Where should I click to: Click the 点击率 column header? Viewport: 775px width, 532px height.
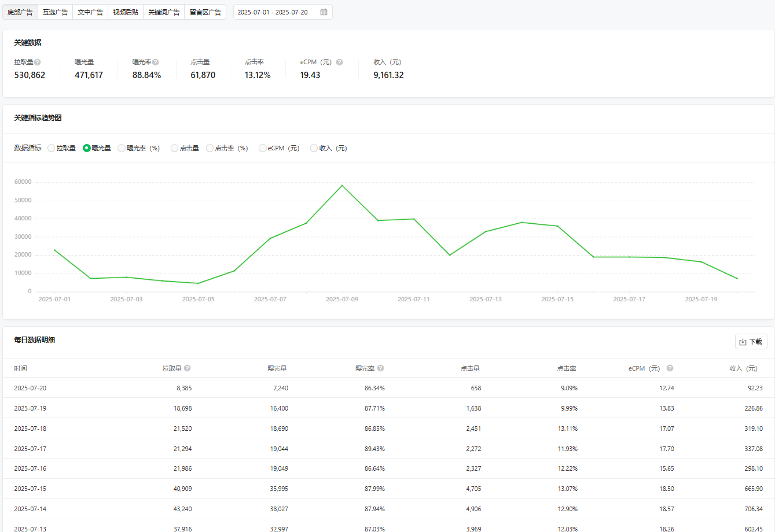(567, 368)
